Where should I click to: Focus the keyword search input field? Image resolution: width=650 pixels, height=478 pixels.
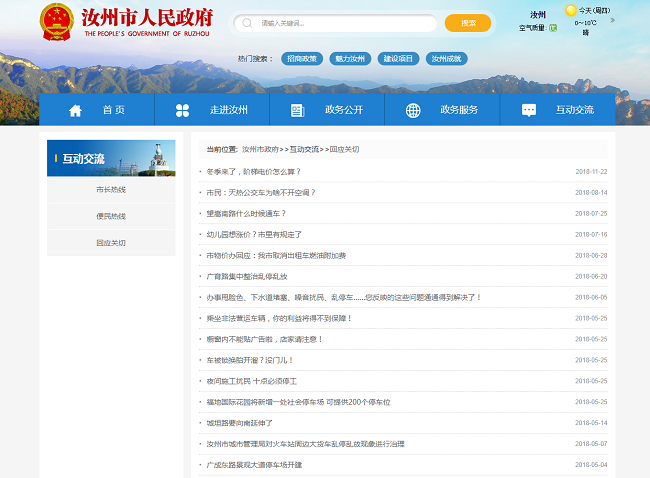click(x=340, y=22)
